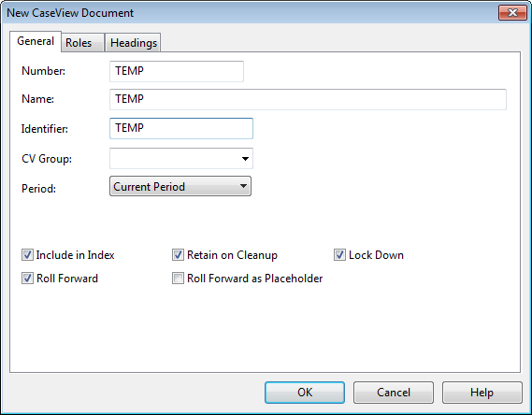532x415 pixels.
Task: Click the CV Group: label text
Action: click(47, 159)
